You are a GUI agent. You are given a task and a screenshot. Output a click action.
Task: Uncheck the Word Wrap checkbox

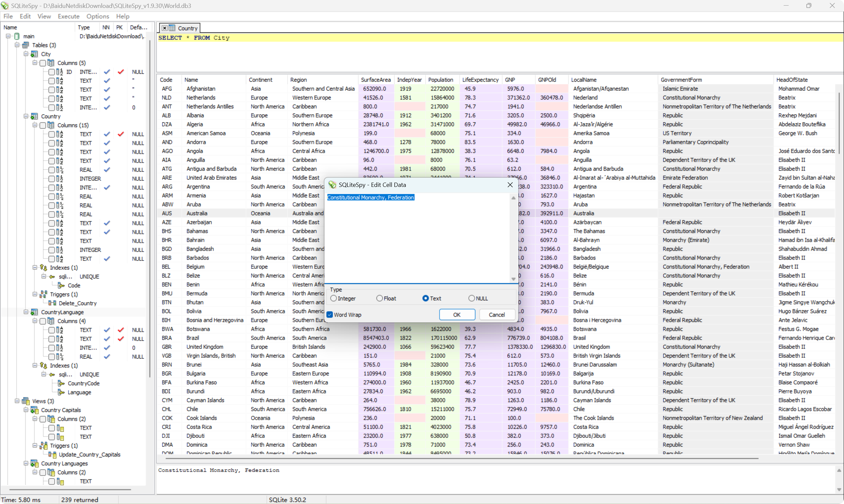pos(329,314)
